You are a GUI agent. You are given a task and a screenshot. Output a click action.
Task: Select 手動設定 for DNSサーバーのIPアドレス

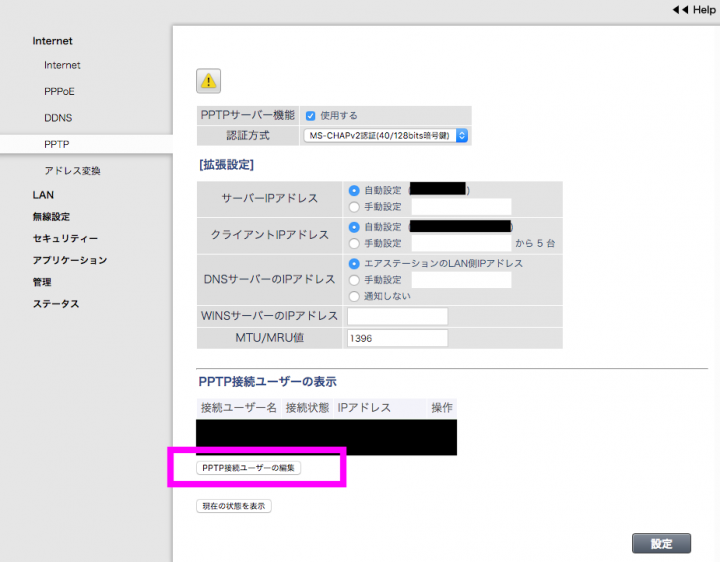point(354,280)
